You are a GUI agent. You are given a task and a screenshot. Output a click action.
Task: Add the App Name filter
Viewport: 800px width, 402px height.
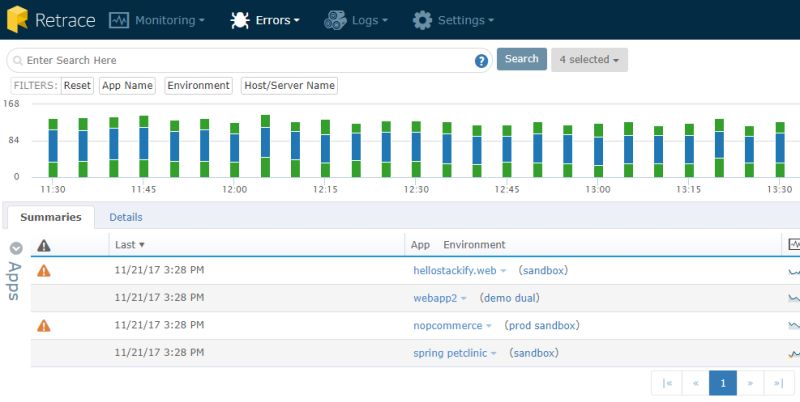pos(127,86)
